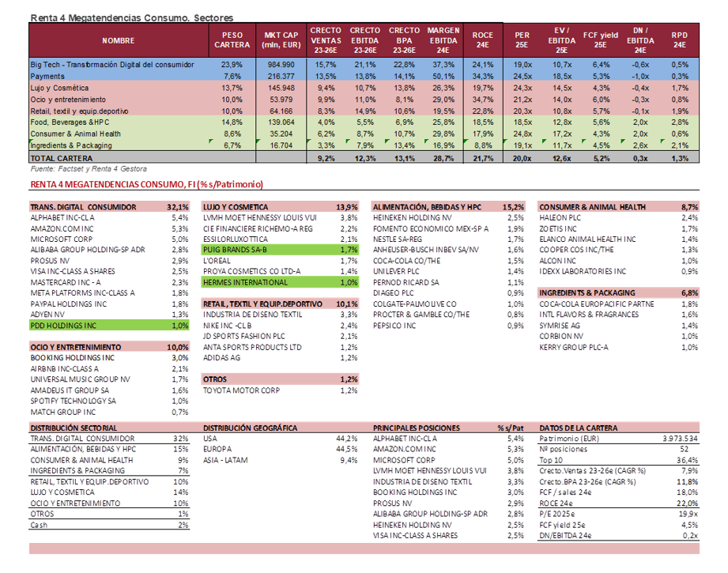Select the 'PERNOD RICARD SA' holding
The image size is (728, 573).
[x=405, y=282]
